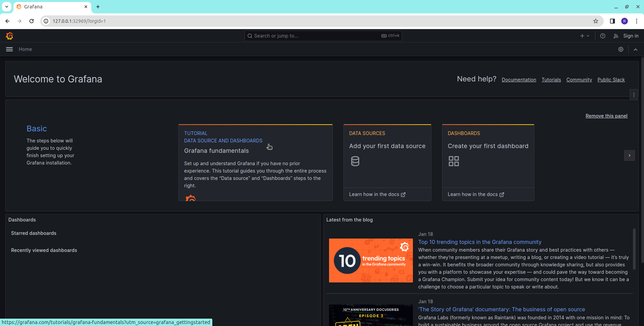
Task: Click the browser forward arrow
Action: tap(19, 21)
